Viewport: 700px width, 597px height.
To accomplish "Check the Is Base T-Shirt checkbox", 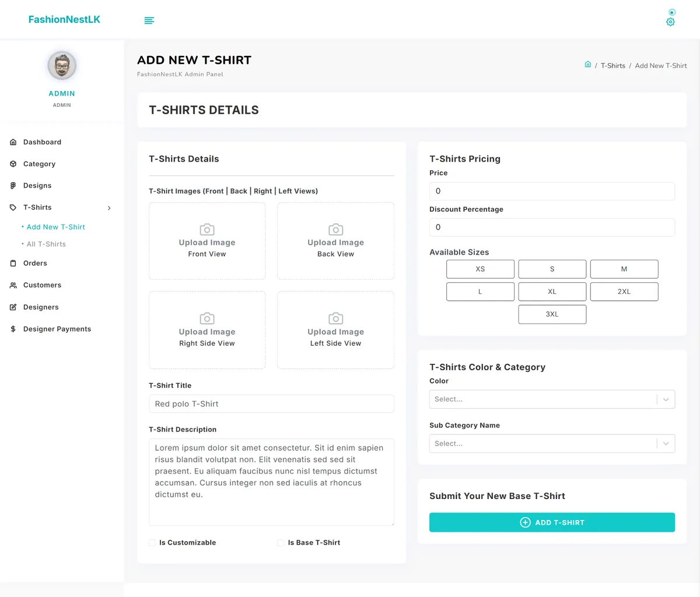I will pos(281,543).
